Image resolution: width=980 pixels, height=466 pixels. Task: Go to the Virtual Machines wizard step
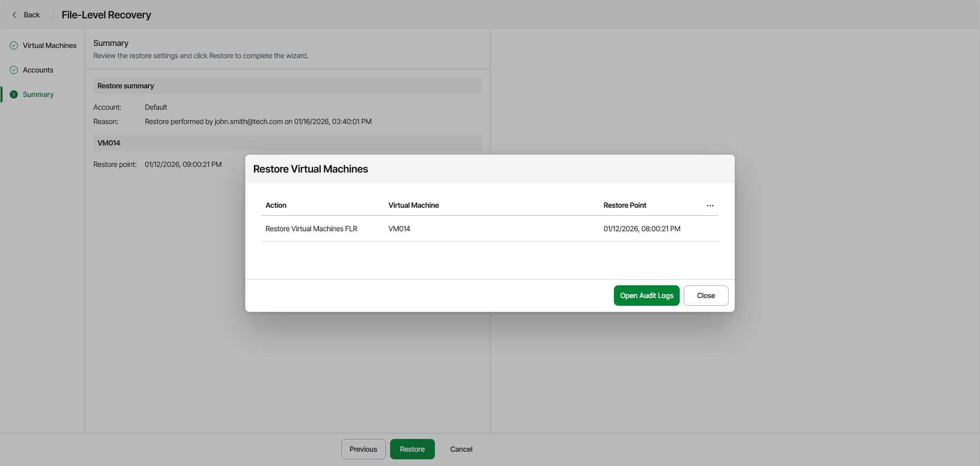pyautogui.click(x=49, y=45)
